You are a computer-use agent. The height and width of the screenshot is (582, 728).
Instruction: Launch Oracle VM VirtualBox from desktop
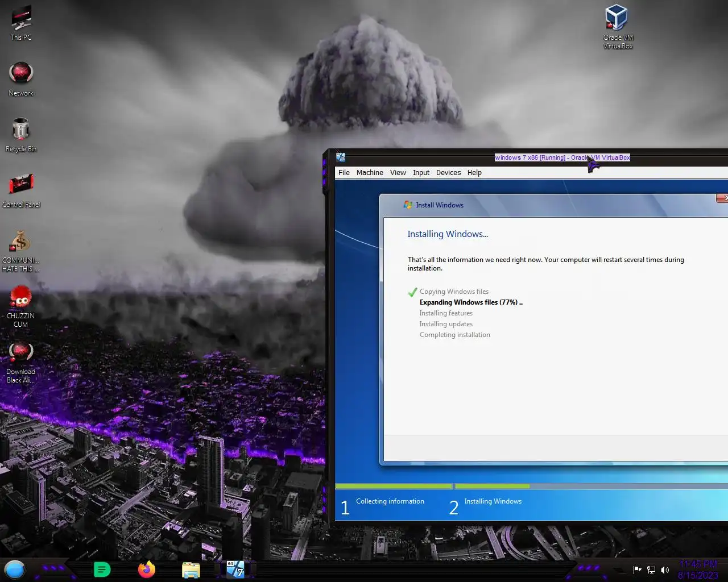(618, 26)
